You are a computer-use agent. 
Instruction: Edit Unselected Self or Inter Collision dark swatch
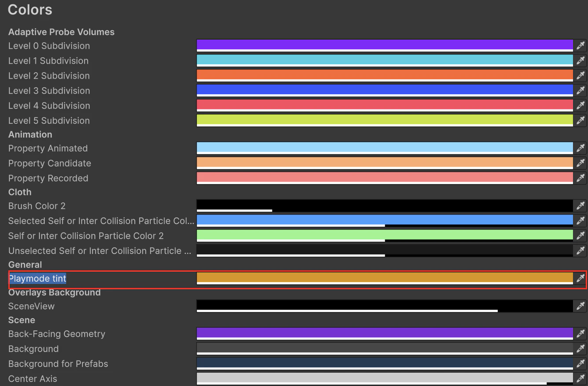coord(385,251)
